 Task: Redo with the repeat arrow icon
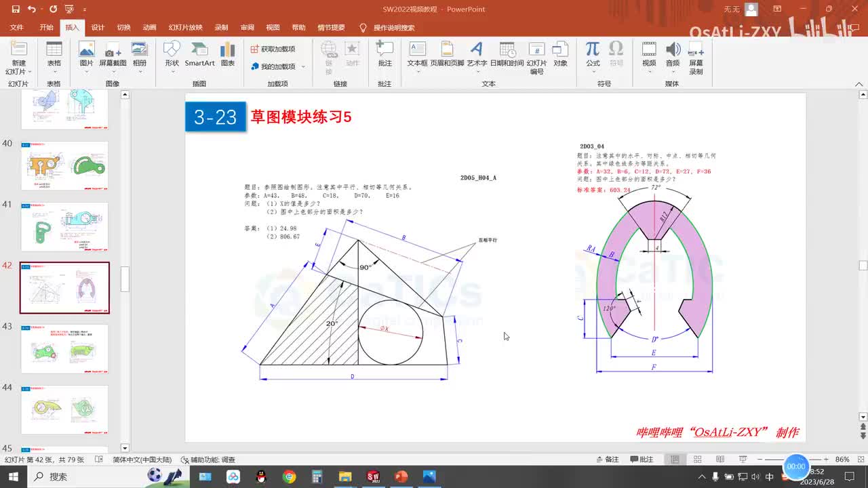[x=53, y=9]
